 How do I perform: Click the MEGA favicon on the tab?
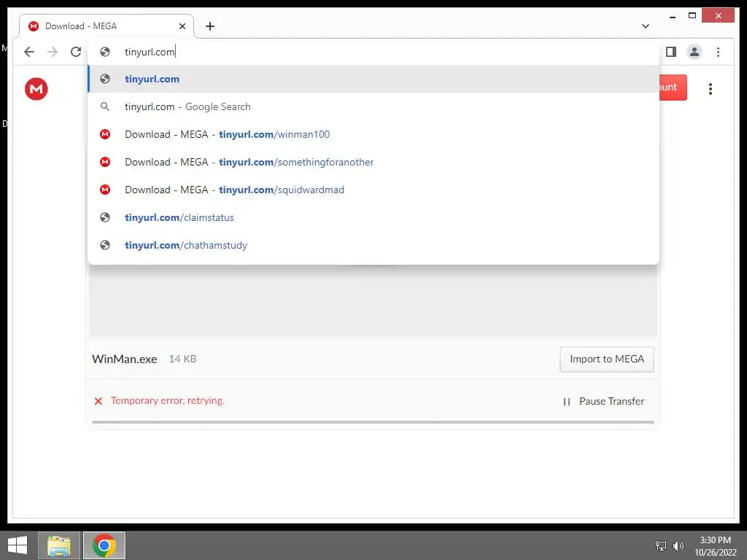click(34, 26)
